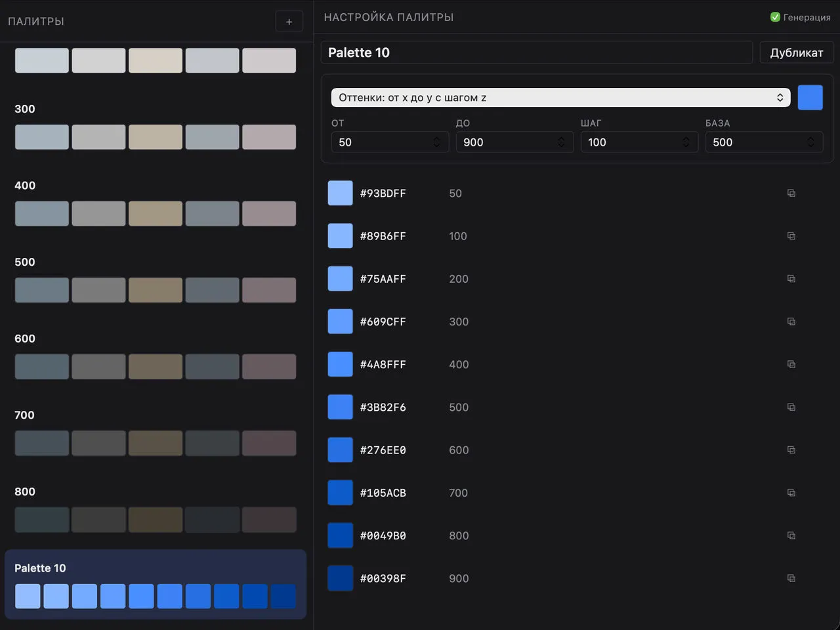The width and height of the screenshot is (840, 630).
Task: Click the #93BDFF color swatch
Action: pos(341,193)
